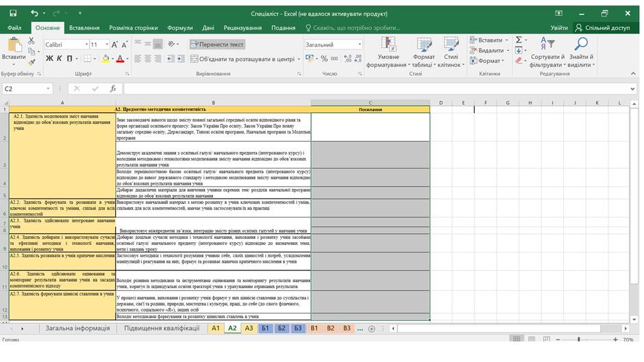Increase decimal places
The image size is (644, 362).
348,59
